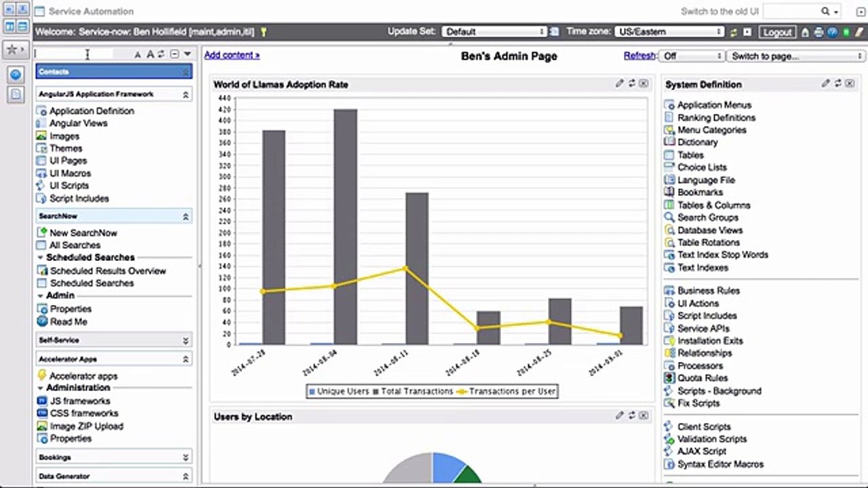Viewport: 868px width, 488px height.
Task: Click the total transactions bar for 2014-08-04
Action: pyautogui.click(x=345, y=226)
